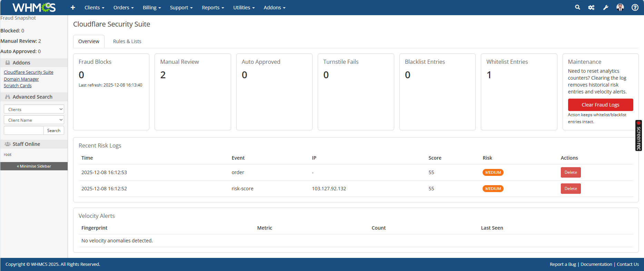This screenshot has width=644, height=271.
Task: Open the Billing dropdown menu
Action: (x=151, y=8)
